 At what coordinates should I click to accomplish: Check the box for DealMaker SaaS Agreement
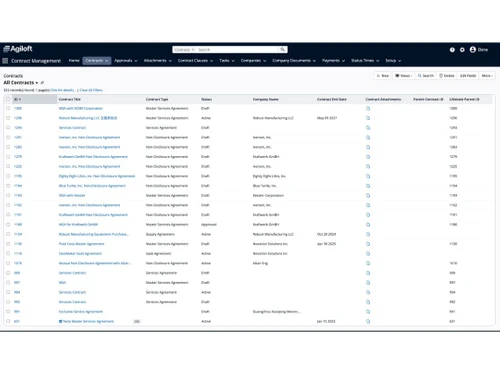8,253
